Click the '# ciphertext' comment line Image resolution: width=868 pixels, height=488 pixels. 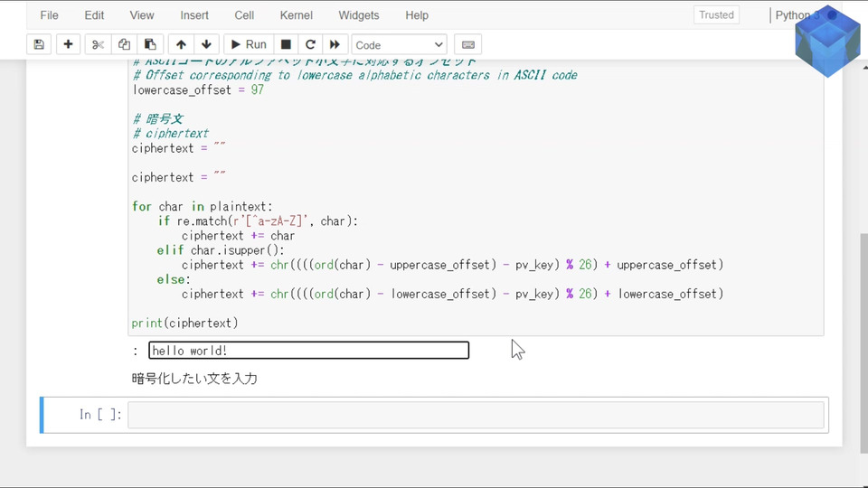tap(171, 134)
